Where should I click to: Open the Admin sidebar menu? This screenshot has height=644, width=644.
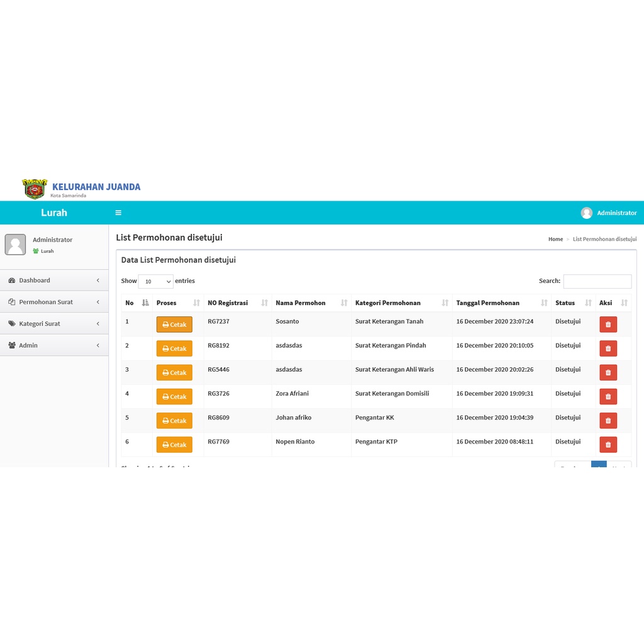click(54, 345)
